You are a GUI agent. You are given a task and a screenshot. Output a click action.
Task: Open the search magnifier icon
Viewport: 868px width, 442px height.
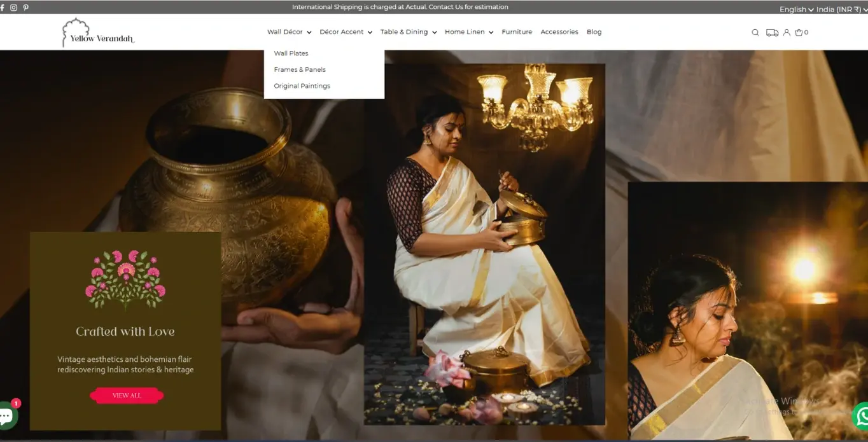pyautogui.click(x=755, y=32)
